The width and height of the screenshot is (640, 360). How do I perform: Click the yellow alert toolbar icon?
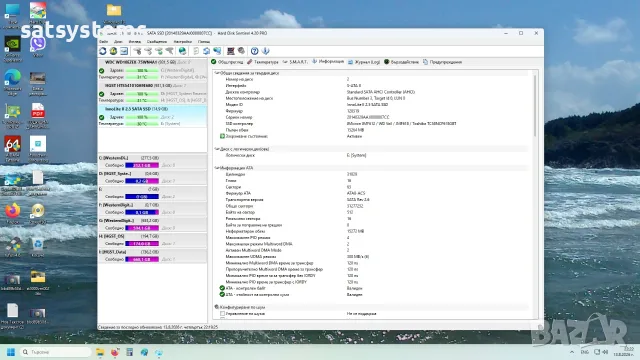point(113,51)
